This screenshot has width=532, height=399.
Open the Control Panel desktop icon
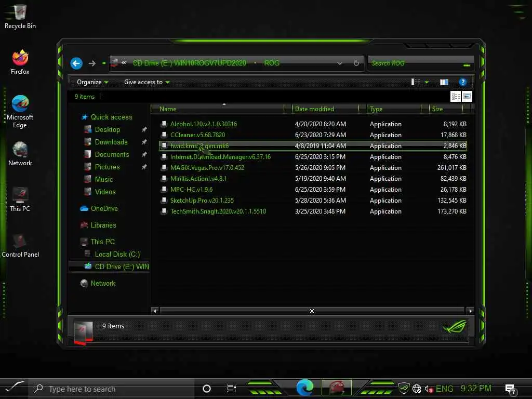(x=20, y=245)
